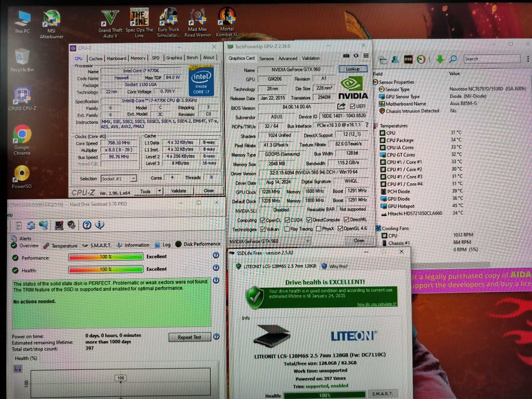Click the Bus Interface question mark in GPU-Z
The width and height of the screenshot is (532, 399).
coord(367,125)
